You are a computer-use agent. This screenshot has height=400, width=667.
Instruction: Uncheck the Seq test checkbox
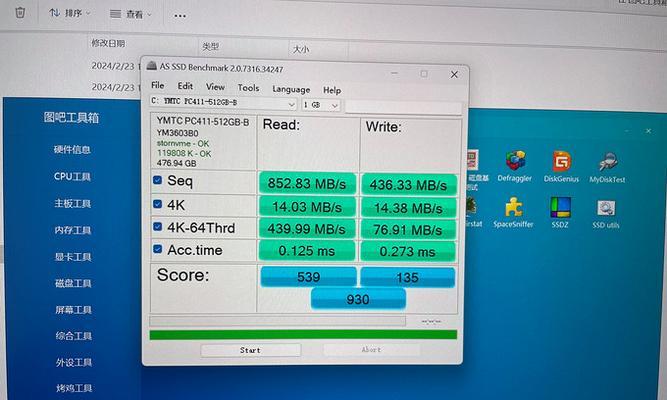[157, 180]
